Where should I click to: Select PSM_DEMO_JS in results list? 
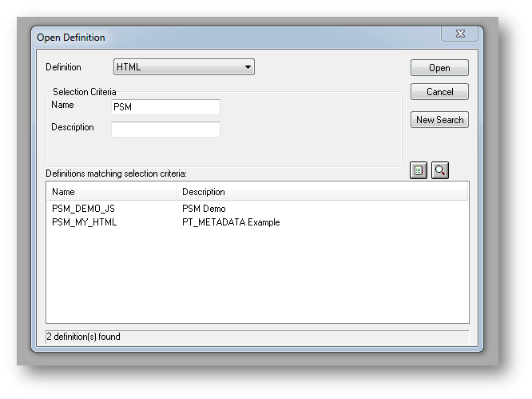pyautogui.click(x=83, y=209)
